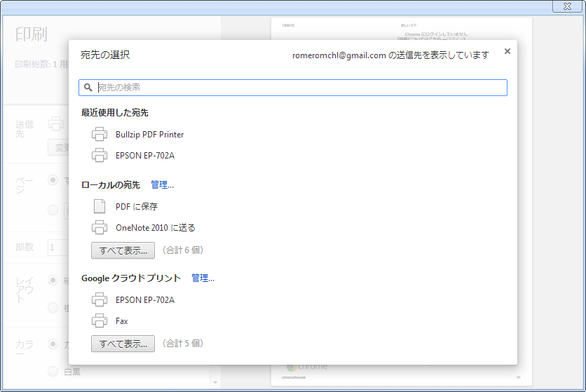Click the Fax printer icon
The image size is (586, 392).
pos(100,320)
